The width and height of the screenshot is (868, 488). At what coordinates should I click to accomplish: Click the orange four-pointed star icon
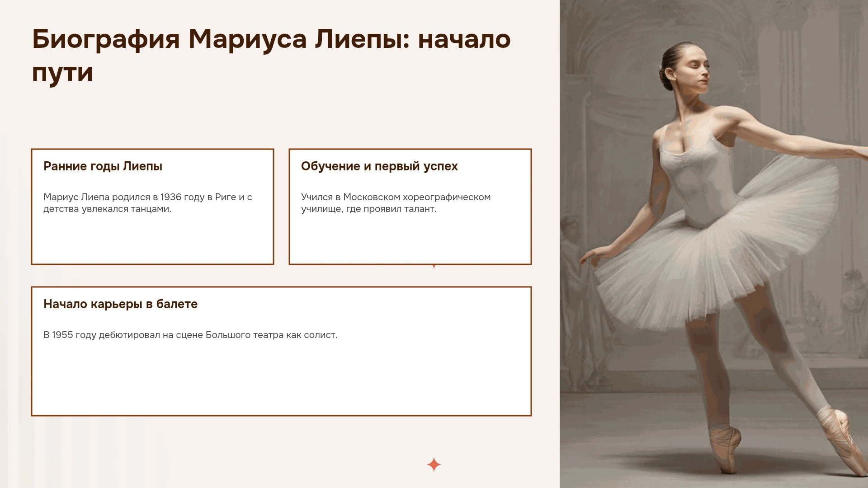coord(434,465)
